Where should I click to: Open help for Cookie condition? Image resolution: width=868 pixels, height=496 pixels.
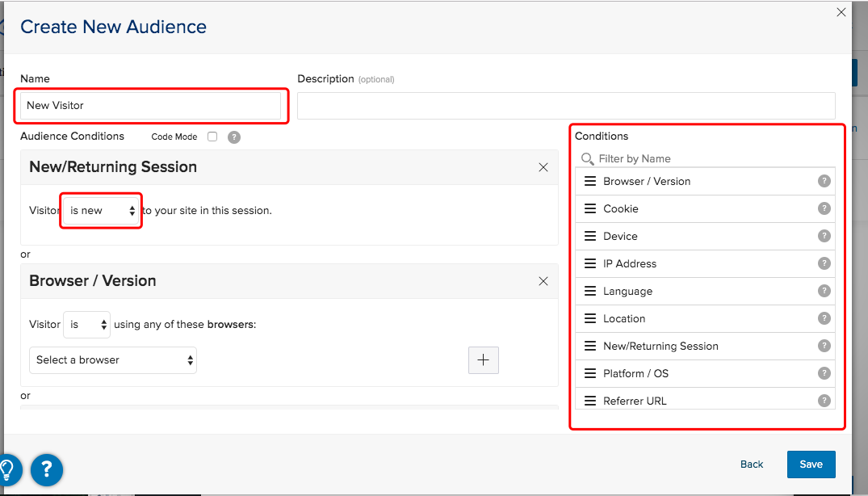(824, 208)
